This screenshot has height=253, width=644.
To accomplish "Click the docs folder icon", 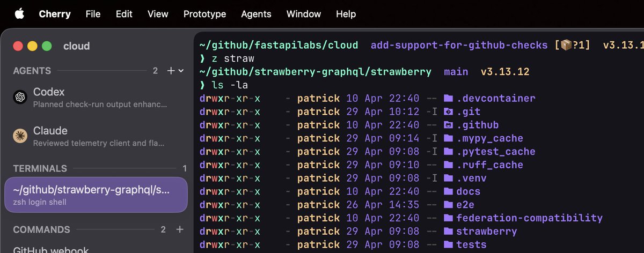I will pos(448,191).
